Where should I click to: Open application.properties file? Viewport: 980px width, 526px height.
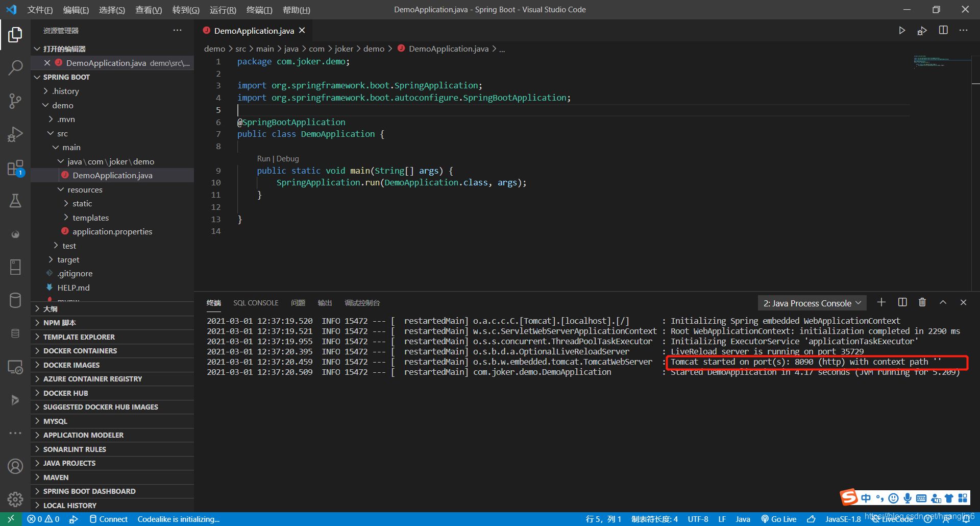pos(112,231)
